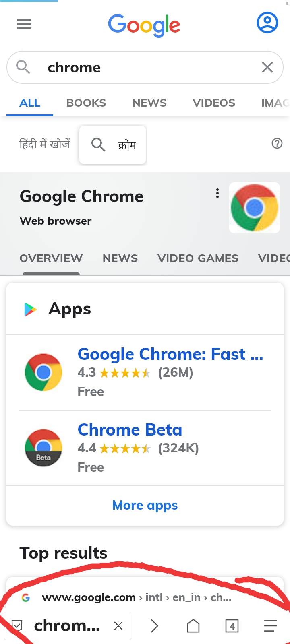
Task: Open the VIDEOS search tab
Action: (214, 103)
